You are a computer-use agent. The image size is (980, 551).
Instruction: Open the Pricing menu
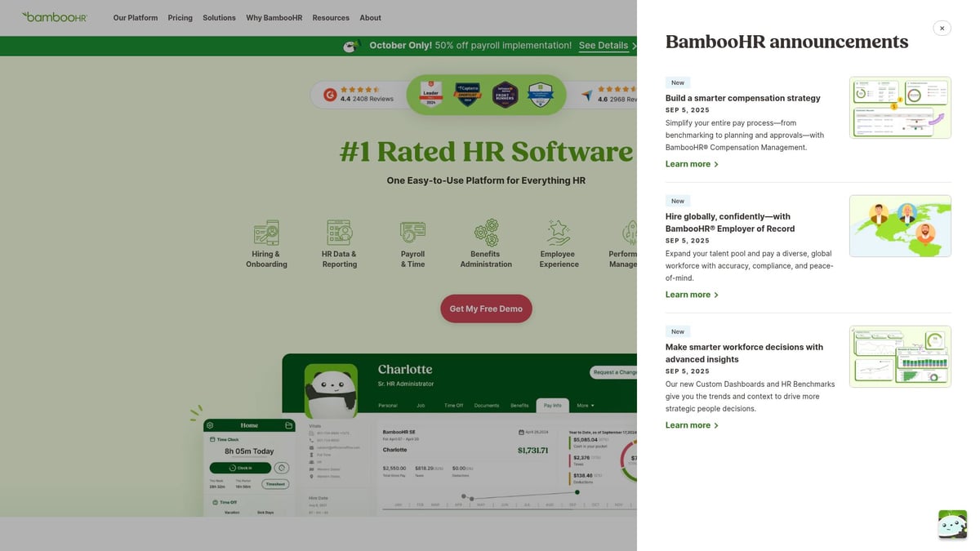coord(180,17)
